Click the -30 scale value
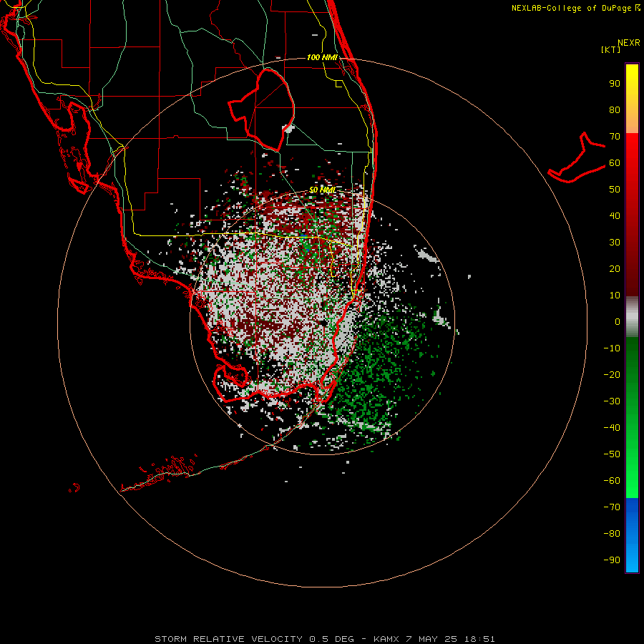Screen dimensions: 644x644 pos(612,401)
